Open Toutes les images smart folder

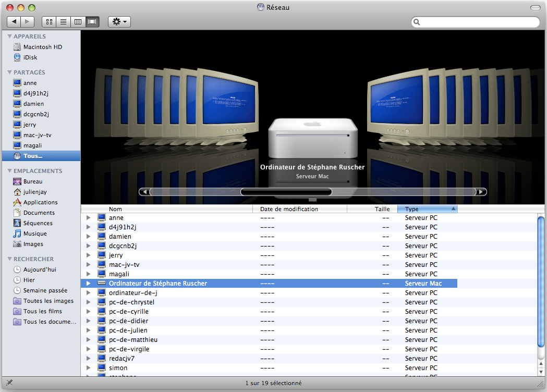pyautogui.click(x=41, y=301)
